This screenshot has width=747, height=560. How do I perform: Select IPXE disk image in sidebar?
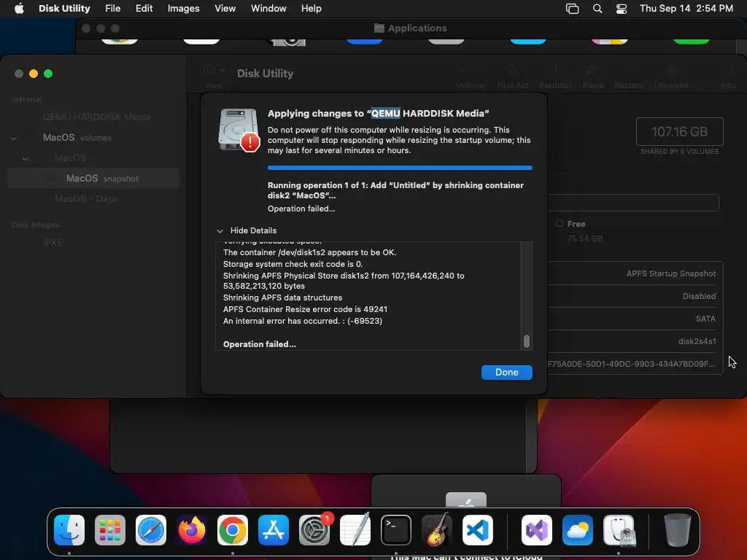click(x=53, y=242)
